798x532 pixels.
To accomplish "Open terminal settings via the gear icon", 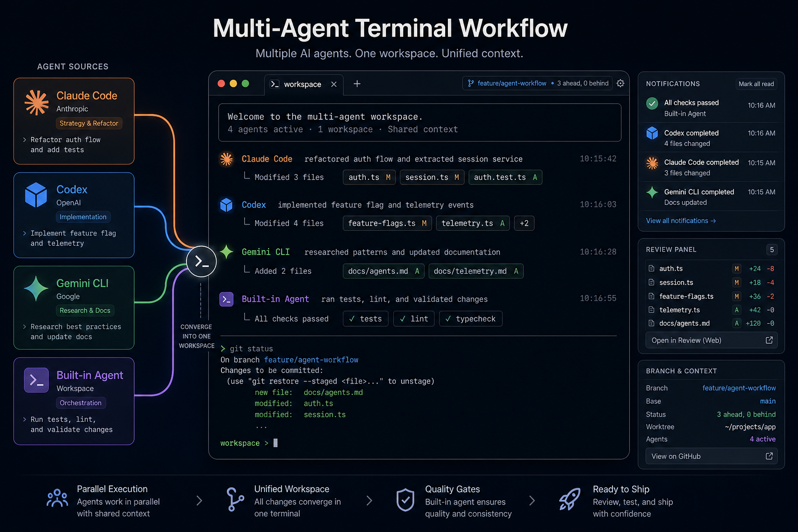I will (620, 83).
